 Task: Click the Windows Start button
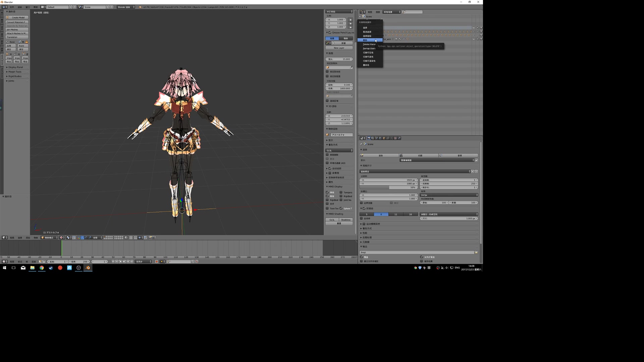click(4, 268)
